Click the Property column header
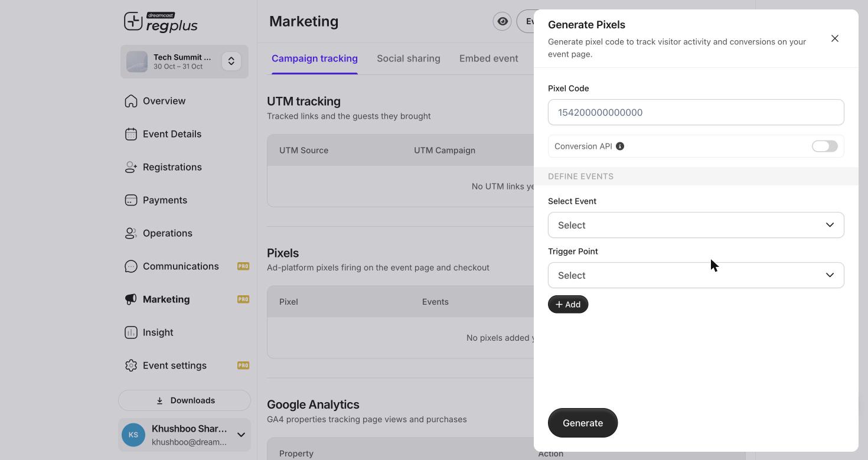Image resolution: width=868 pixels, height=460 pixels. click(296, 454)
